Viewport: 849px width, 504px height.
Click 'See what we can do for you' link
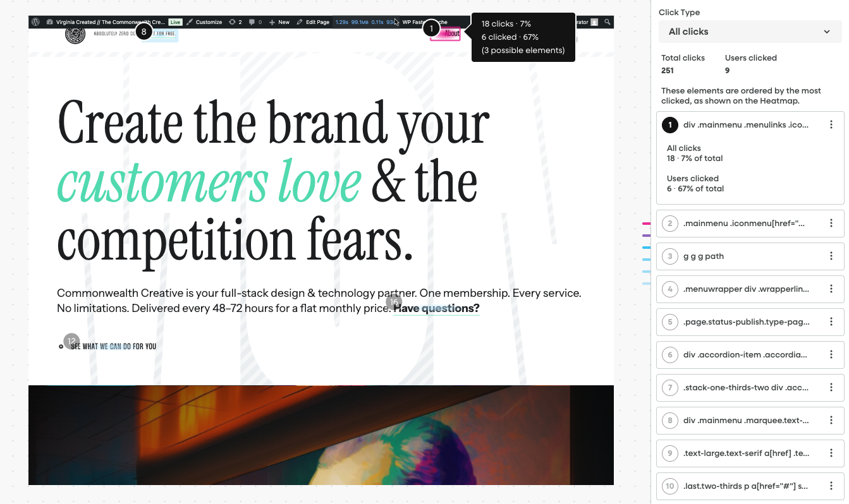113,346
